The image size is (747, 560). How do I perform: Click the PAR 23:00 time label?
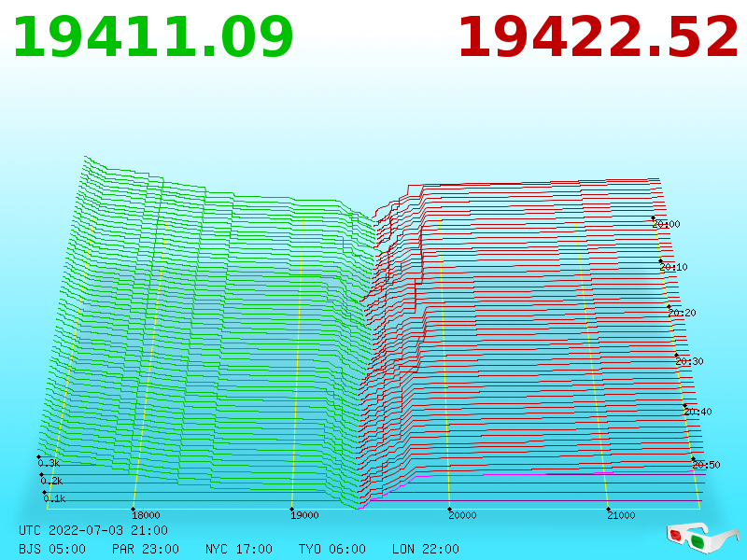(146, 549)
